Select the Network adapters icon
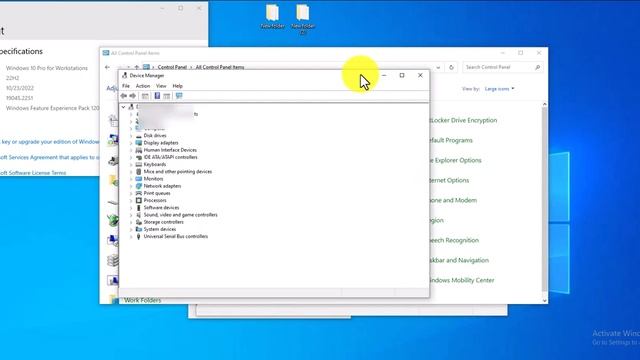This screenshot has height=360, width=640. (x=138, y=186)
